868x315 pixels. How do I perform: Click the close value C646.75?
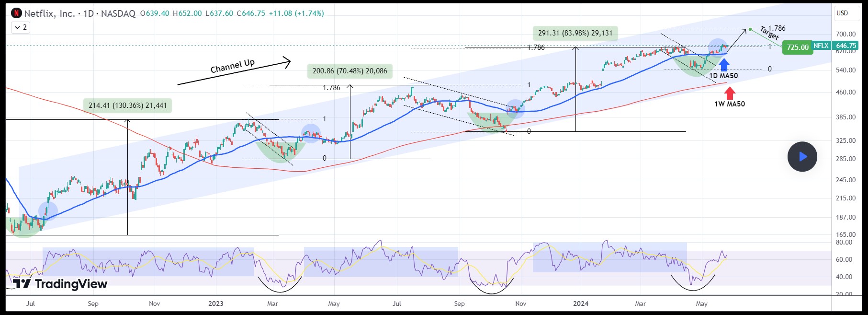point(251,13)
